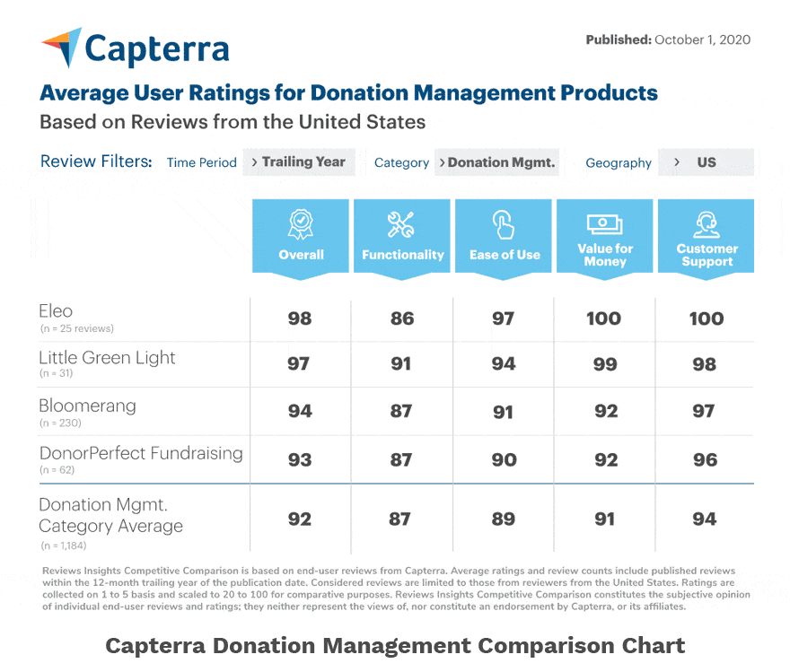The height and width of the screenshot is (672, 790).
Task: Open the US geography filter
Action: pos(706,162)
